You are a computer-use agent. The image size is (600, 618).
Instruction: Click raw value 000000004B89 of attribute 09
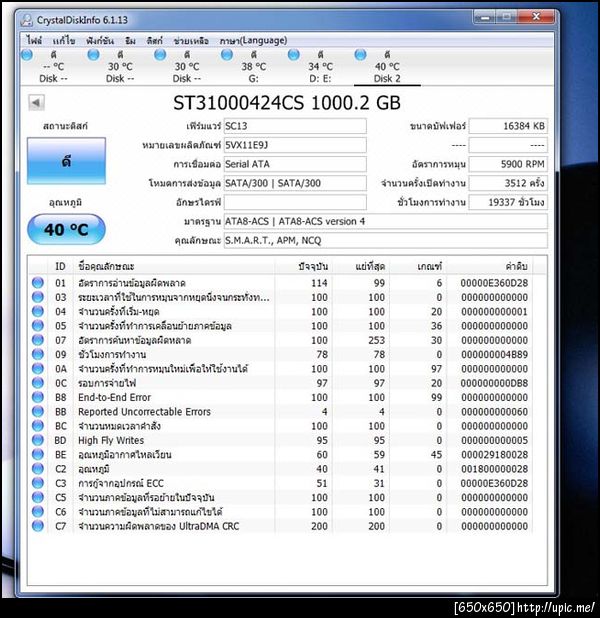(494, 354)
